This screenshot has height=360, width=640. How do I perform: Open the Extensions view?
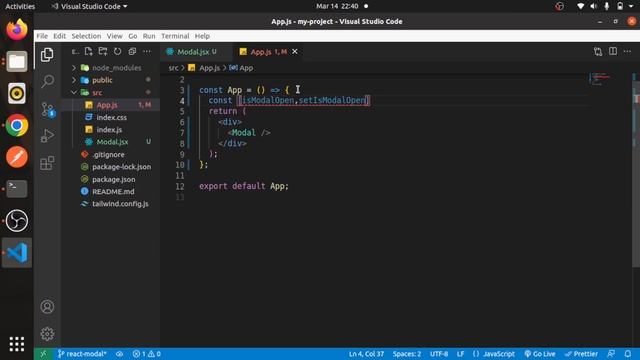point(47,163)
